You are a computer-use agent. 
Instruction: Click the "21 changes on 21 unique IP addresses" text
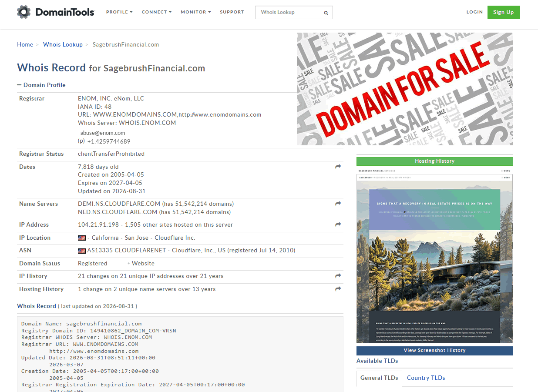(151, 276)
